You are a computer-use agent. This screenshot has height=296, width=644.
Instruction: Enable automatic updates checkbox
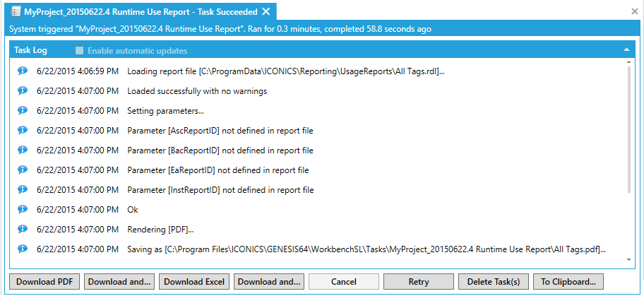pyautogui.click(x=80, y=51)
